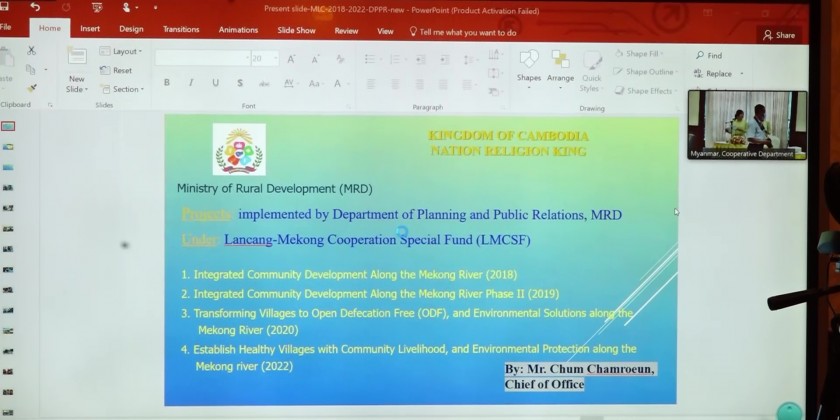Switch to the Insert tab

[90, 31]
